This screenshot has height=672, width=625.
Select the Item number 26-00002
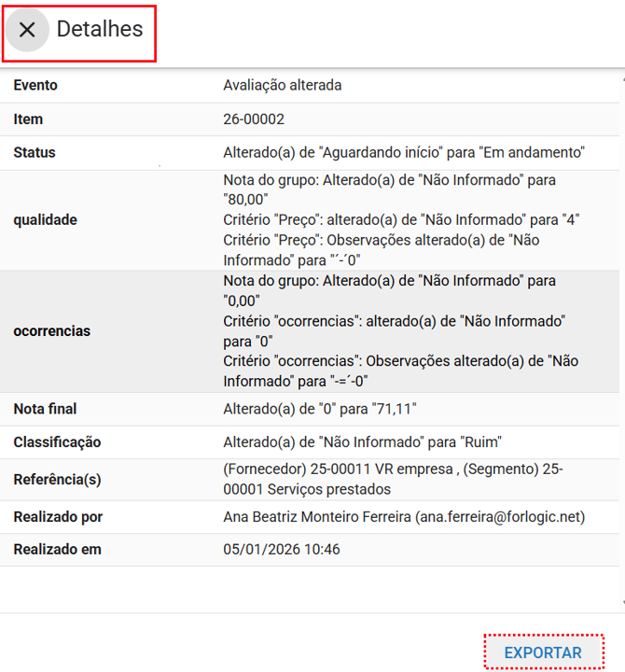coord(254,119)
